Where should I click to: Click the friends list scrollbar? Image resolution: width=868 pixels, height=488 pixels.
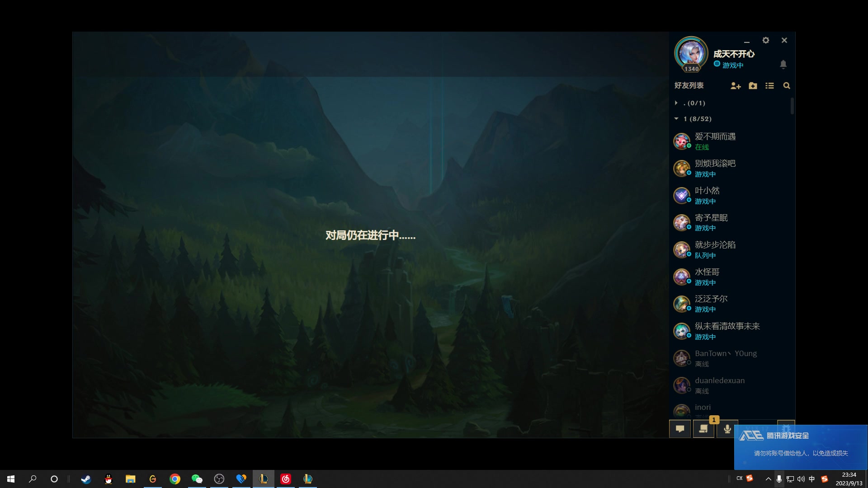(x=792, y=106)
